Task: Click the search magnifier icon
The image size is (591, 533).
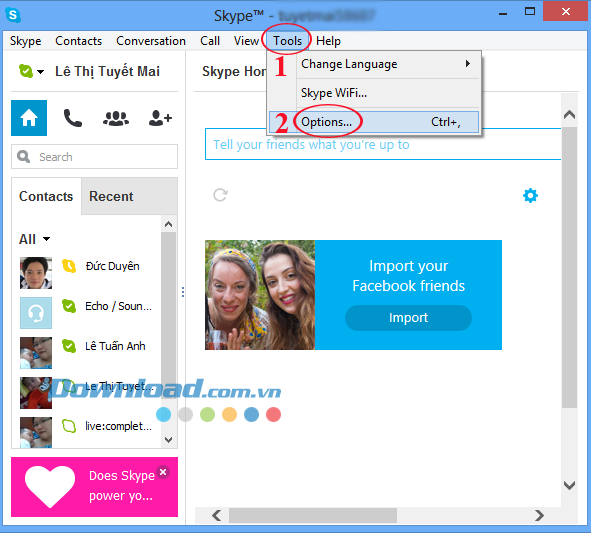Action: pyautogui.click(x=23, y=156)
